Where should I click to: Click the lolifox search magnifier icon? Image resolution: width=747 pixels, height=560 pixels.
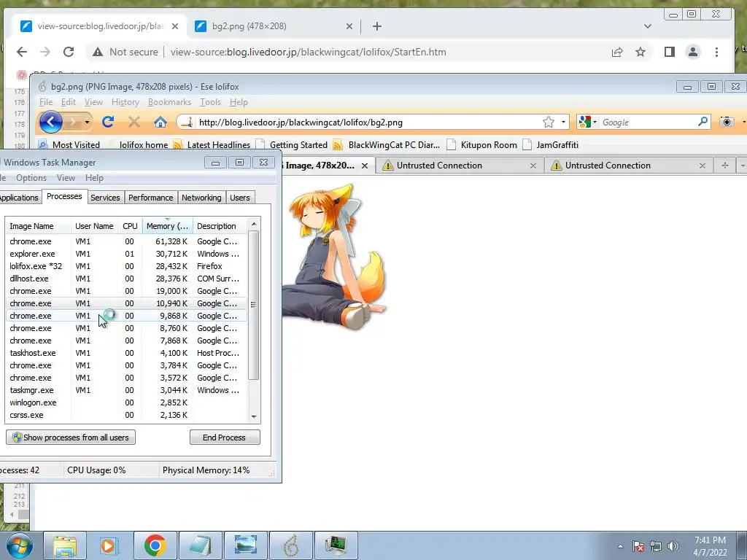pos(703,122)
